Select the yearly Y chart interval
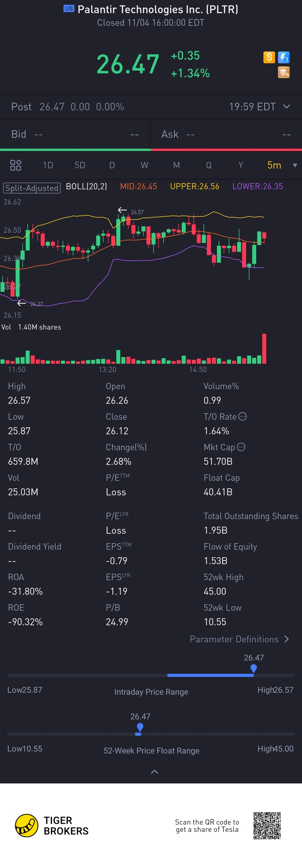 [240, 165]
